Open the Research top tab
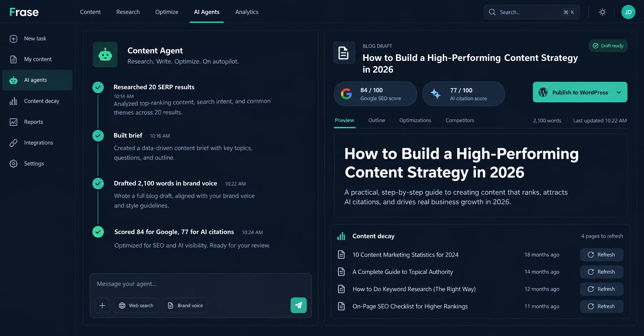The width and height of the screenshot is (644, 336). click(x=128, y=12)
